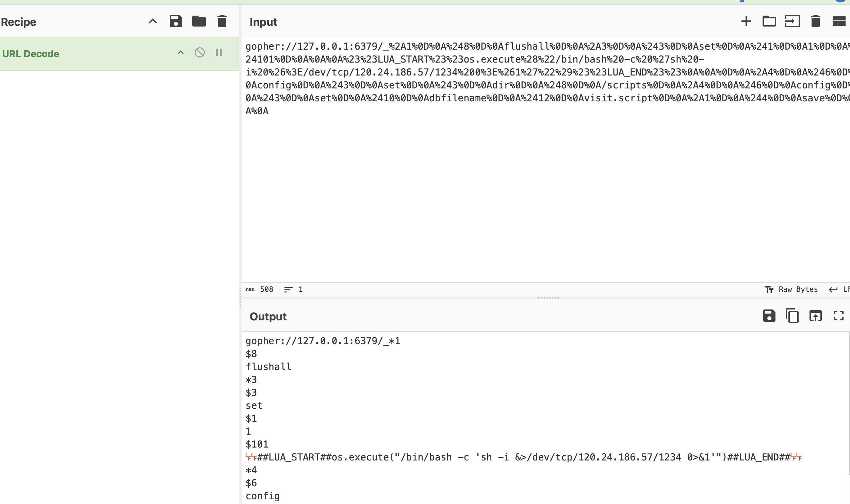Viewport: 850px width, 504px height.
Task: Replace input with output
Action: (x=815, y=316)
